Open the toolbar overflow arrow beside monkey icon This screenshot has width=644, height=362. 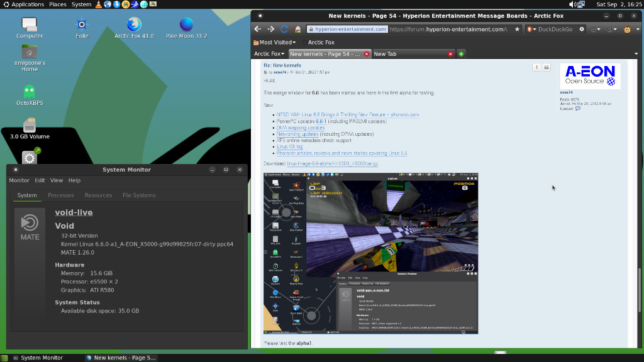(x=638, y=29)
